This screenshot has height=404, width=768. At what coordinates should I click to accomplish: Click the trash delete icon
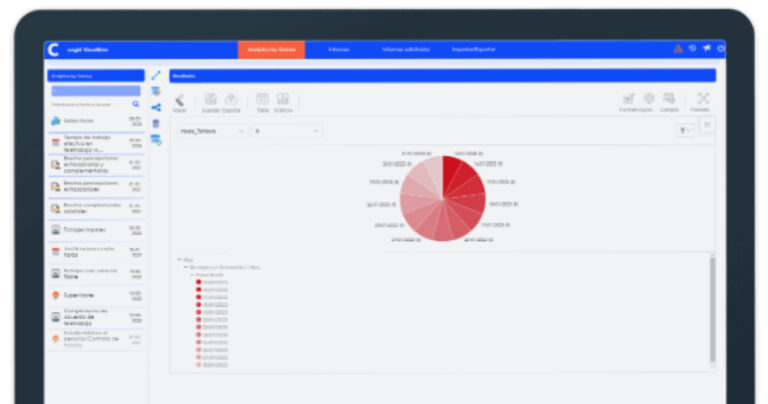(156, 123)
